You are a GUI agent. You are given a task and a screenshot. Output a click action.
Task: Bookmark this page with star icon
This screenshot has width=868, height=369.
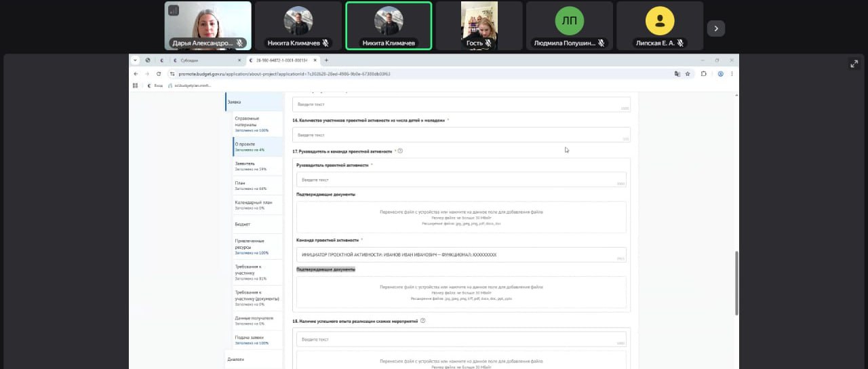[688, 73]
